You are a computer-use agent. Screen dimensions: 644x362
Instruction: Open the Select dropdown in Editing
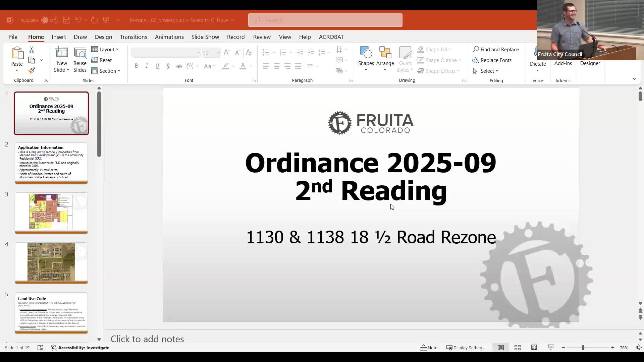click(x=486, y=71)
